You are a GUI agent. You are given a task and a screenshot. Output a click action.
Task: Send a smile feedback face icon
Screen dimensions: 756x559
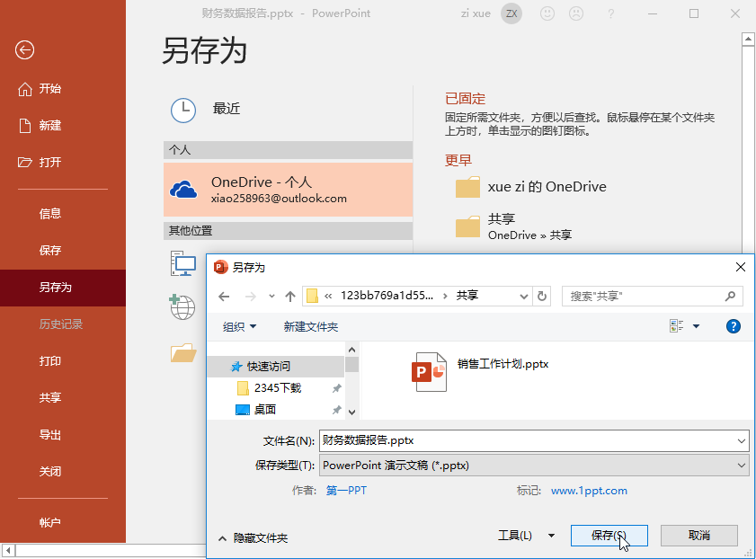coord(547,13)
